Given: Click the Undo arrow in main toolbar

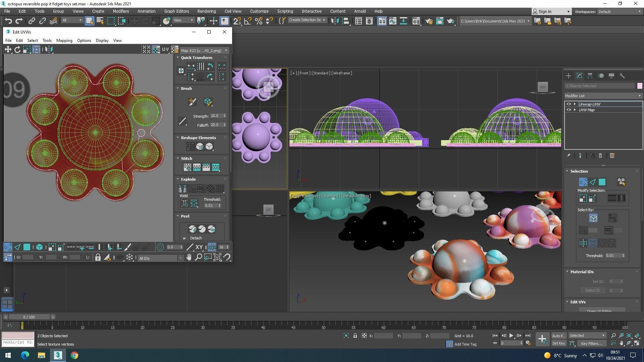Looking at the screenshot, I should click(8, 21).
